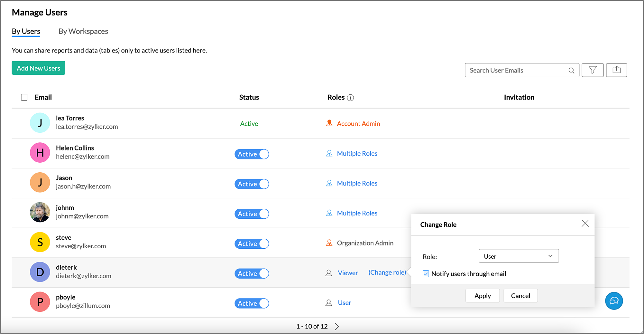Click the '1 - 10 of 12' pagination text
644x334 pixels.
tap(312, 327)
